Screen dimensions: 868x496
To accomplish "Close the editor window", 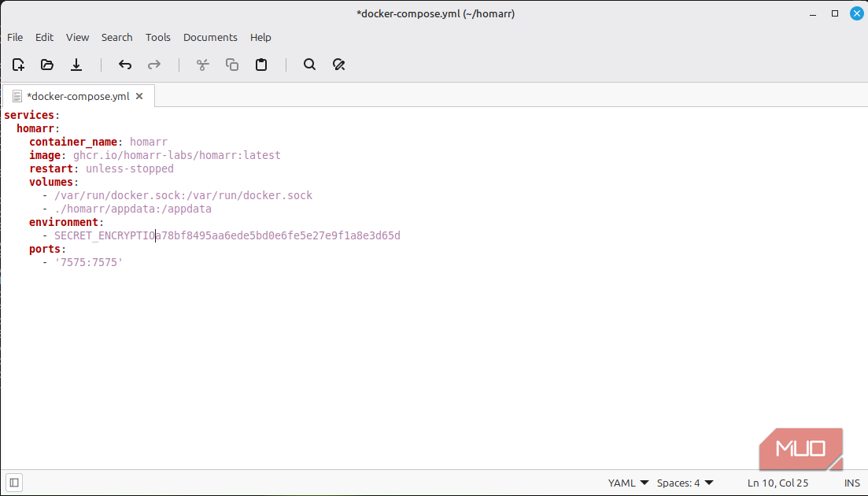I will coord(856,14).
